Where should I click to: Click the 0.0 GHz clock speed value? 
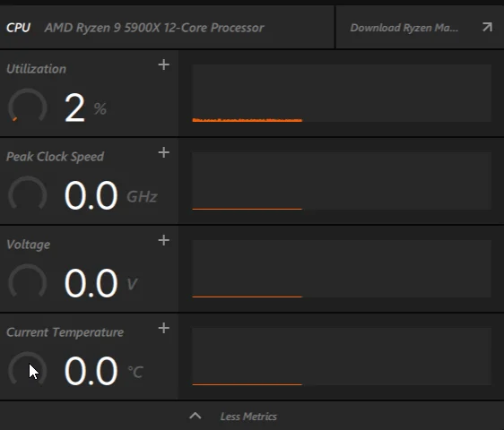pyautogui.click(x=111, y=195)
